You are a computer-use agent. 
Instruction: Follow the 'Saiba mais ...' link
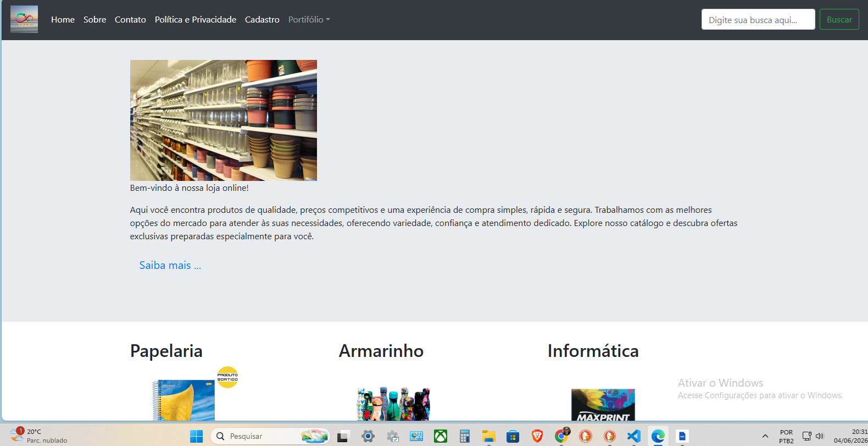point(170,265)
